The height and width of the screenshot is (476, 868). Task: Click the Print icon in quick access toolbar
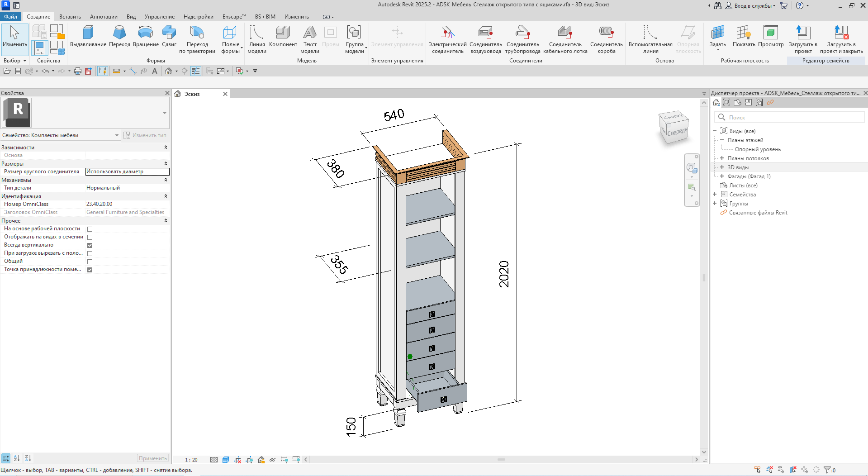77,71
